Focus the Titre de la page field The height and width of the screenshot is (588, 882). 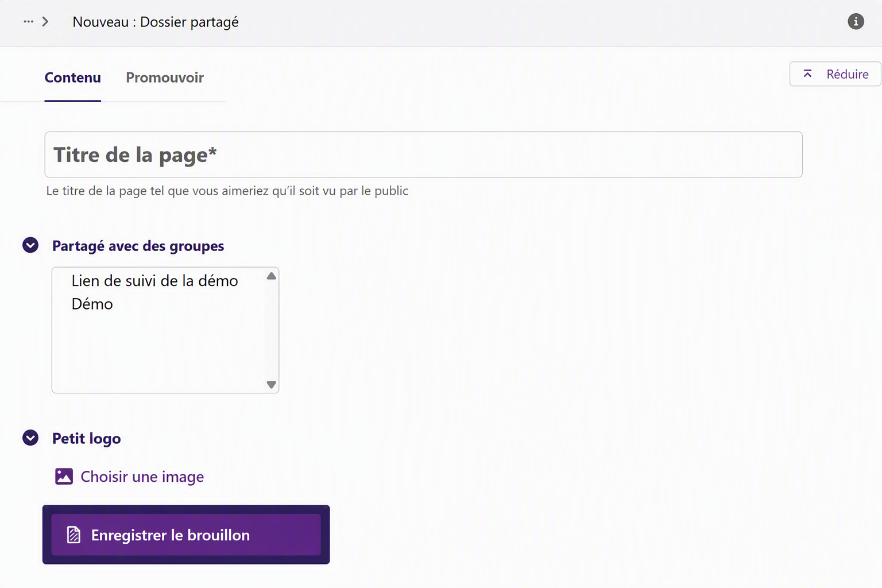point(424,154)
